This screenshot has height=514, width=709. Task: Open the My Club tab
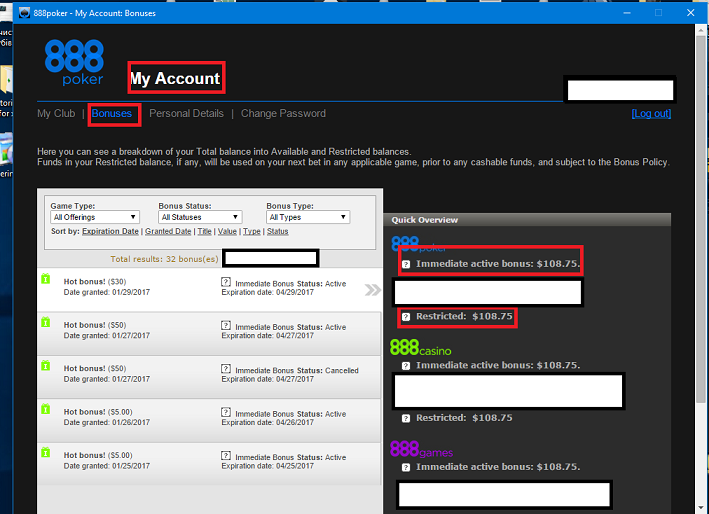click(x=56, y=113)
